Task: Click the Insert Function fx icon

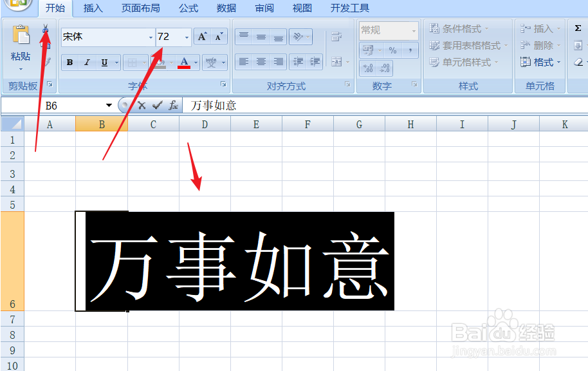Action: coord(173,105)
